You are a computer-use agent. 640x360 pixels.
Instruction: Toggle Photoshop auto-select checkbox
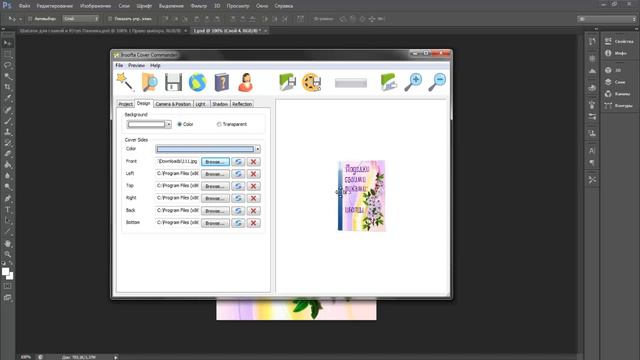[x=30, y=19]
